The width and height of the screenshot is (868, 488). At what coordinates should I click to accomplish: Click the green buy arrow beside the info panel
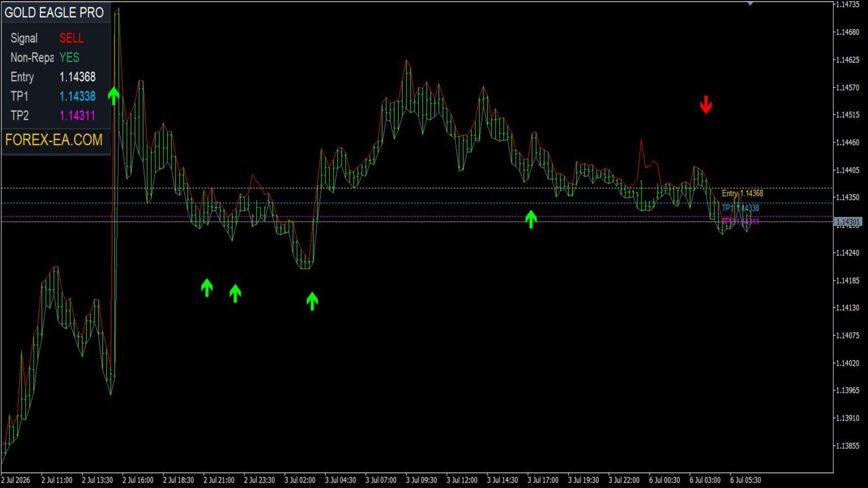click(113, 96)
